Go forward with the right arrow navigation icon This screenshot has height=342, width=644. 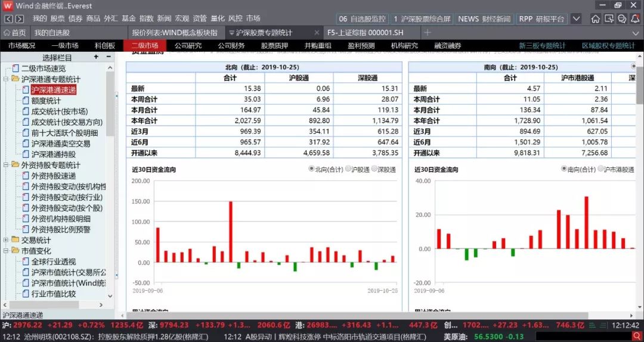20,19
